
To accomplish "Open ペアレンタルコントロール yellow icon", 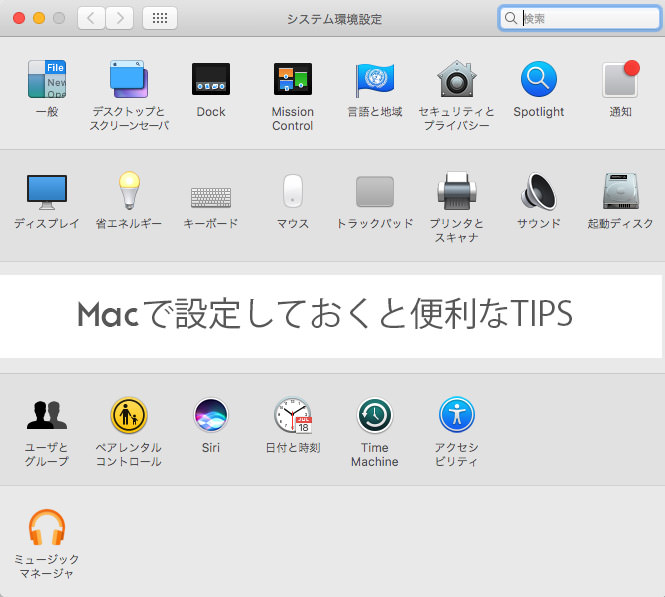I will click(x=129, y=415).
